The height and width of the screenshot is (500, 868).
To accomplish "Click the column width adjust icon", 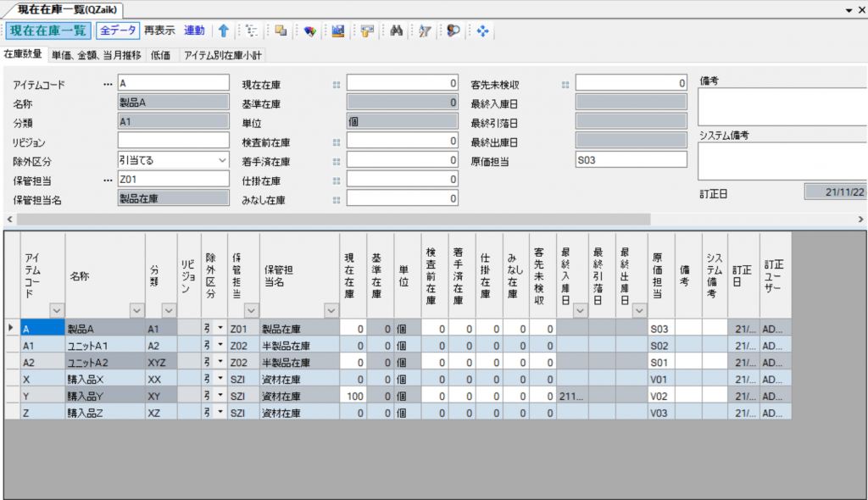I will (367, 31).
